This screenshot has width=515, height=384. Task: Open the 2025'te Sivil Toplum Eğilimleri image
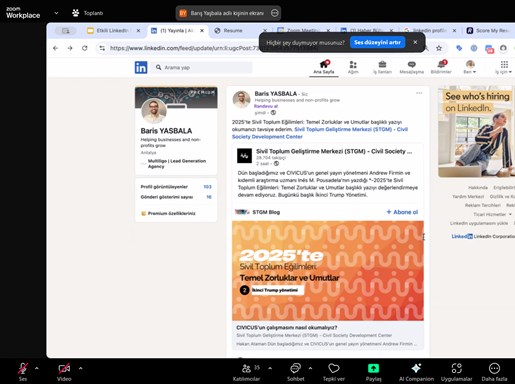coord(328,271)
